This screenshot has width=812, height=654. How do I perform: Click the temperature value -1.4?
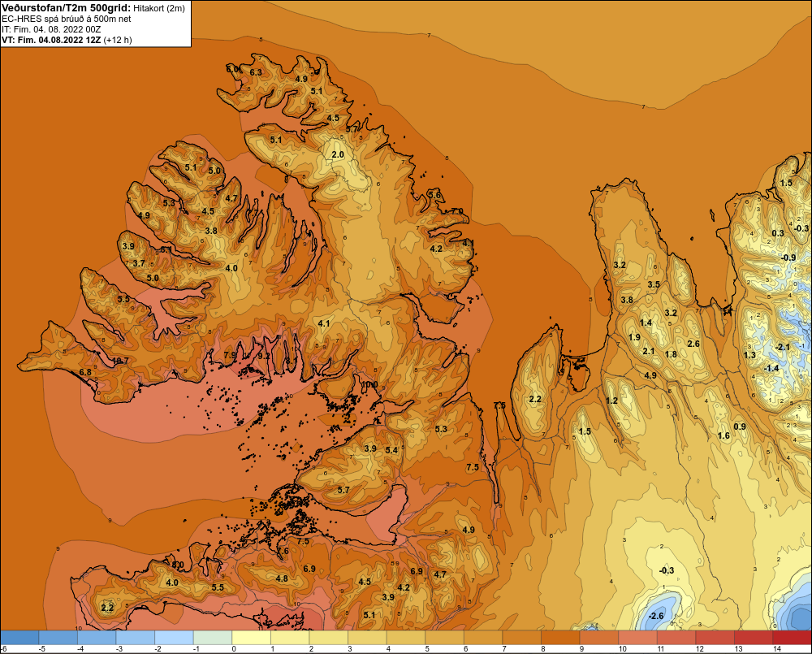point(771,368)
